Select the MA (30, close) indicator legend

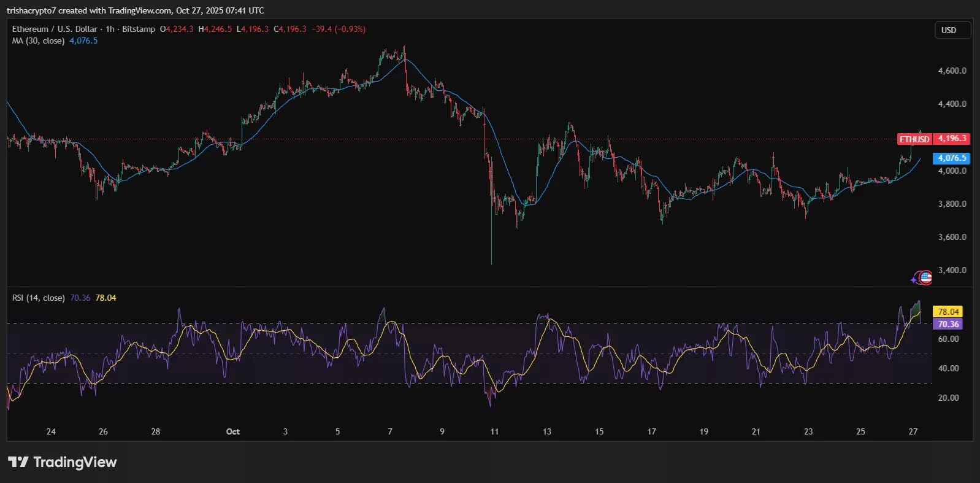(38, 41)
